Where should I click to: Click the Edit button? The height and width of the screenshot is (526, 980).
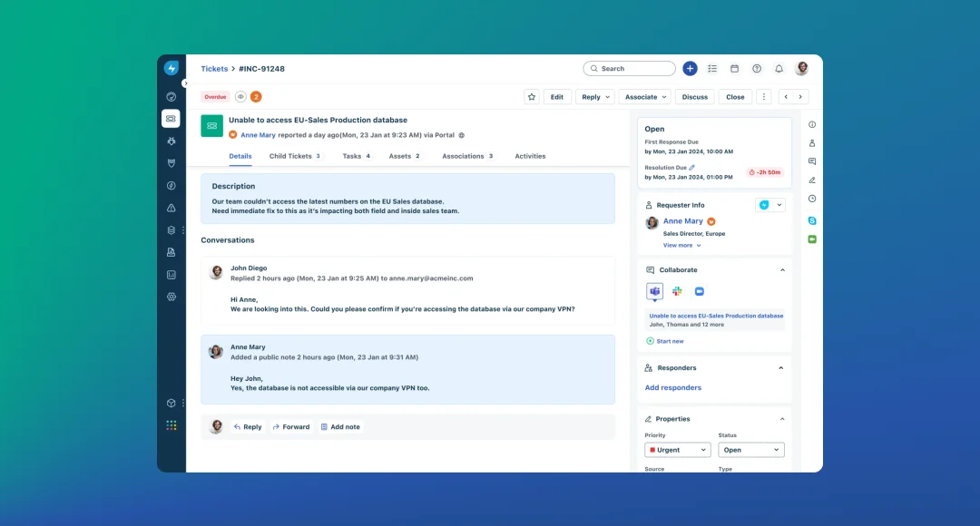(557, 97)
